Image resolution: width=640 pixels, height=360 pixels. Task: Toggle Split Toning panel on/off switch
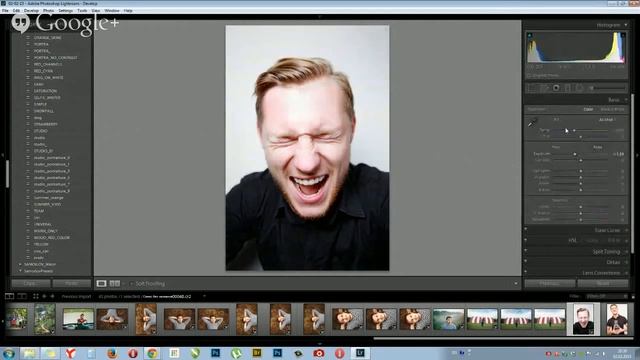coord(526,251)
